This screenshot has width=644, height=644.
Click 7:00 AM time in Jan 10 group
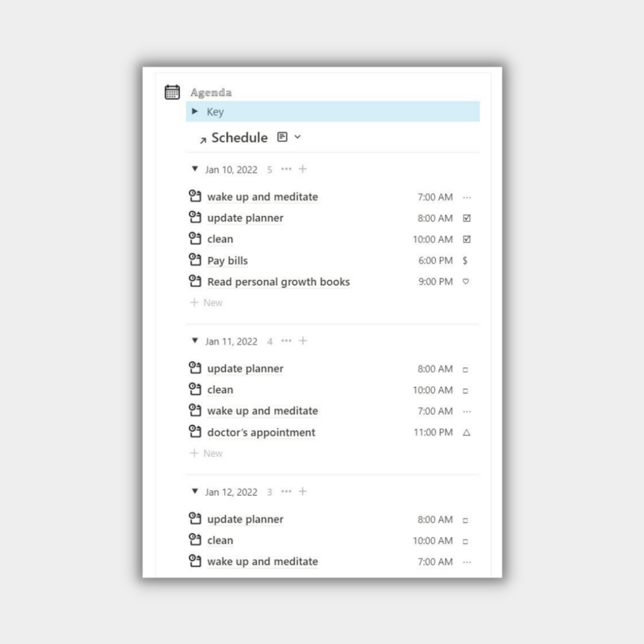pos(435,197)
